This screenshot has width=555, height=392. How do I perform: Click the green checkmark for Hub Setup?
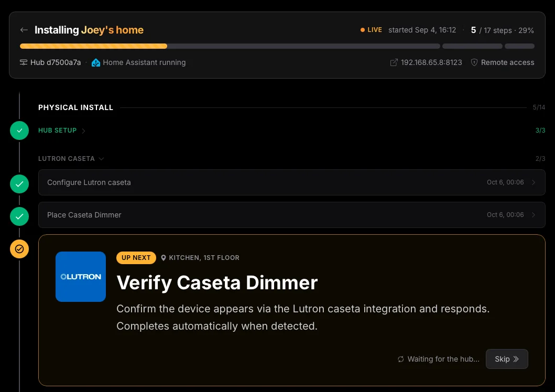pos(19,130)
